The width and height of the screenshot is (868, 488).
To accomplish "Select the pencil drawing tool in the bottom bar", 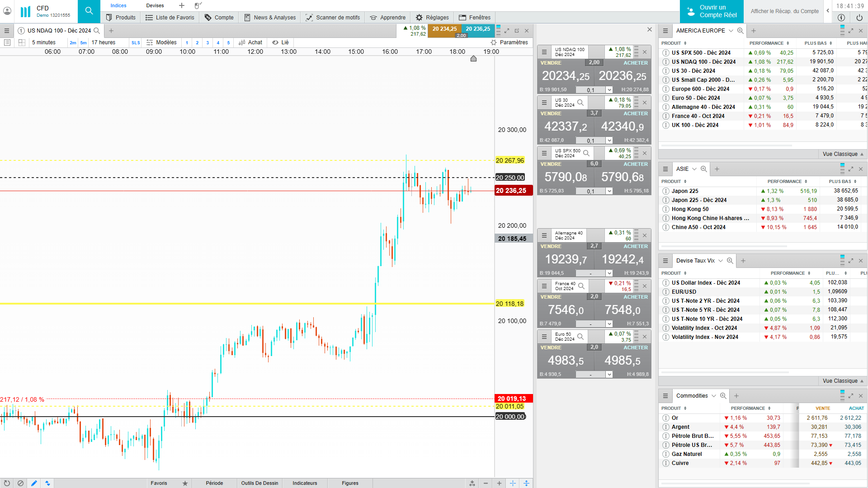I will click(x=34, y=483).
